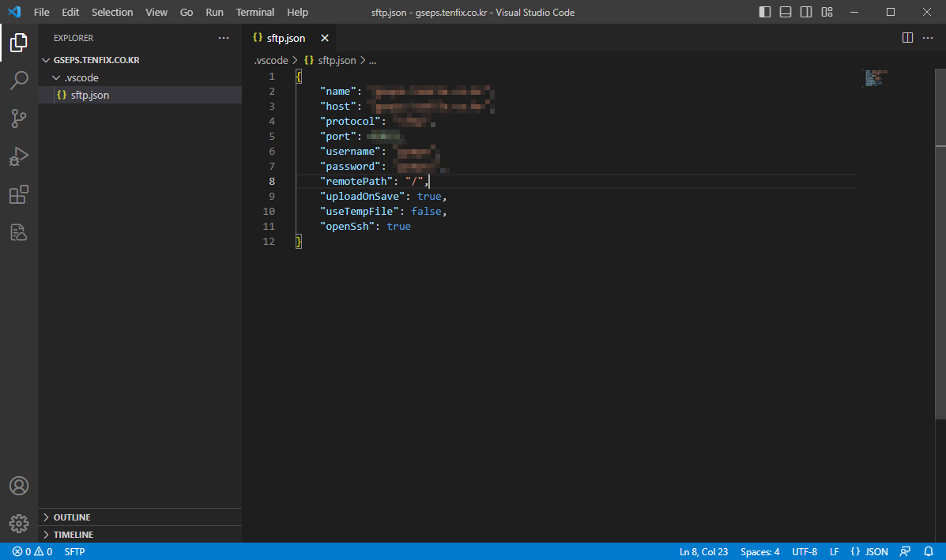Open the View menu
This screenshot has height=560, width=946.
pyautogui.click(x=156, y=12)
